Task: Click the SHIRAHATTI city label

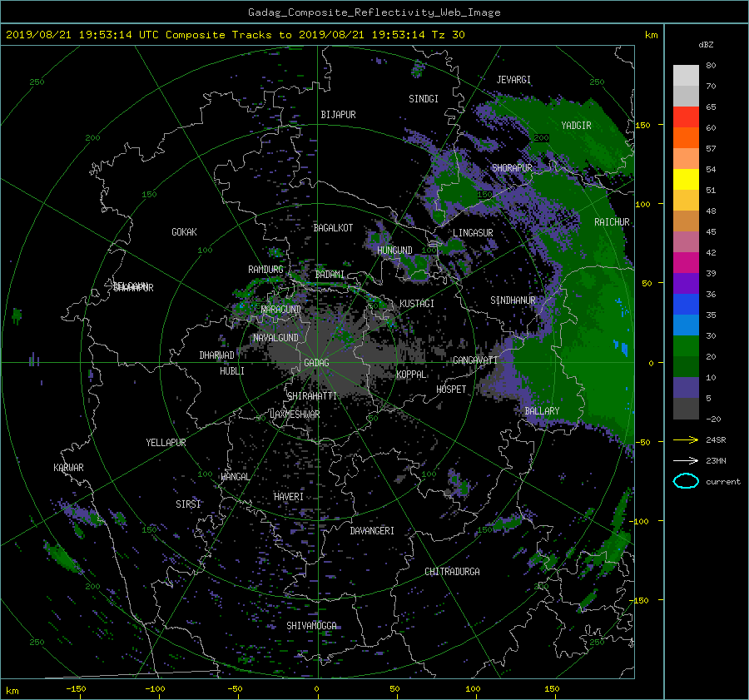Action: click(x=312, y=396)
